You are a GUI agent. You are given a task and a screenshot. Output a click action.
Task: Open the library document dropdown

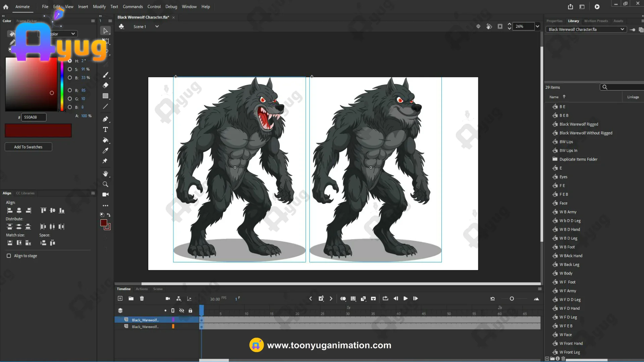pyautogui.click(x=622, y=29)
